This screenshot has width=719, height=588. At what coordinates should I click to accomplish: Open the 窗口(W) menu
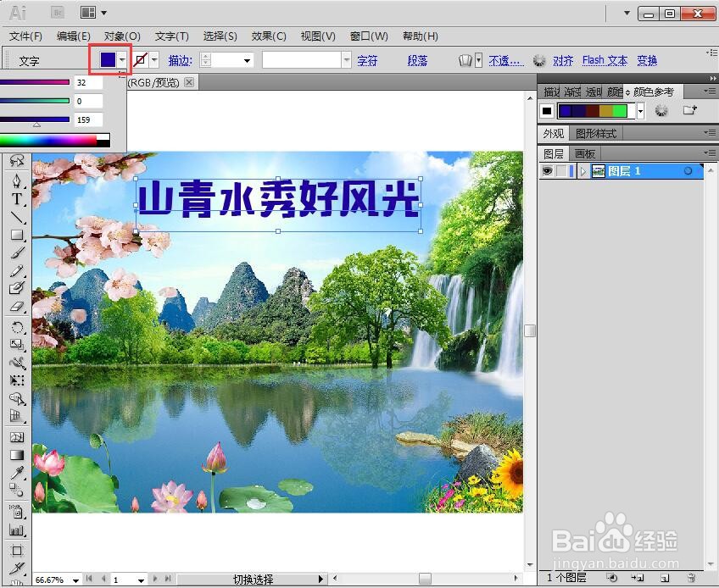(x=369, y=36)
